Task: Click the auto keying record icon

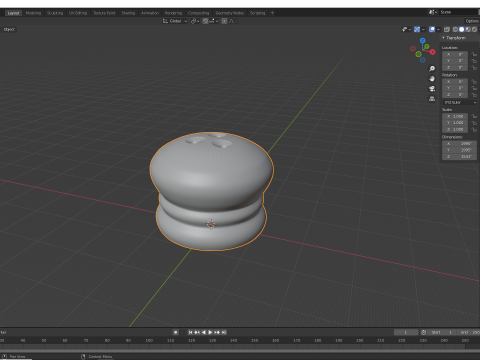Action: 176,332
